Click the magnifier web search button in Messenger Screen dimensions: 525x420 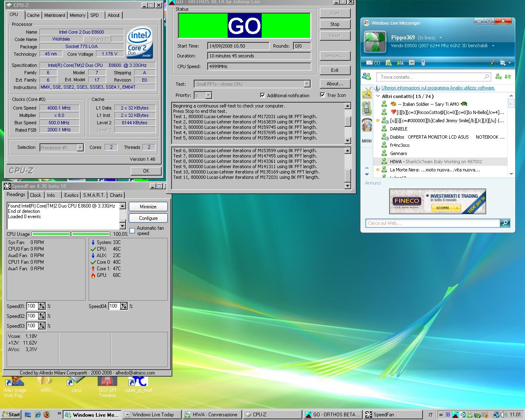[x=505, y=223]
